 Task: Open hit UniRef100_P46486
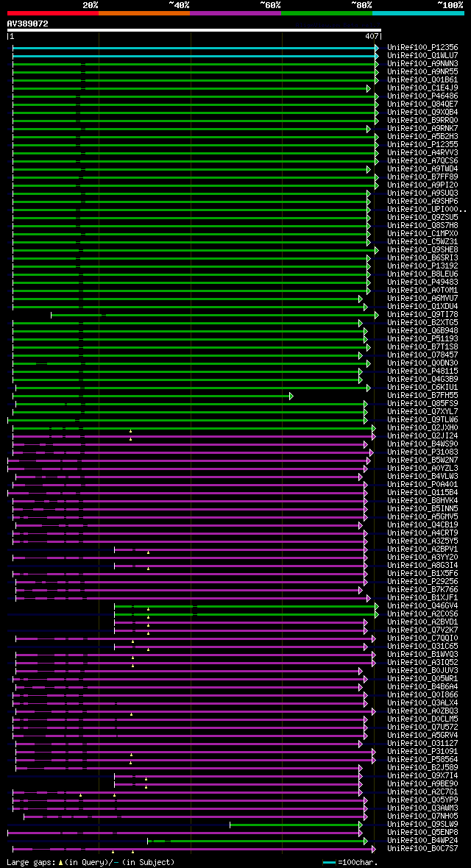(x=422, y=96)
